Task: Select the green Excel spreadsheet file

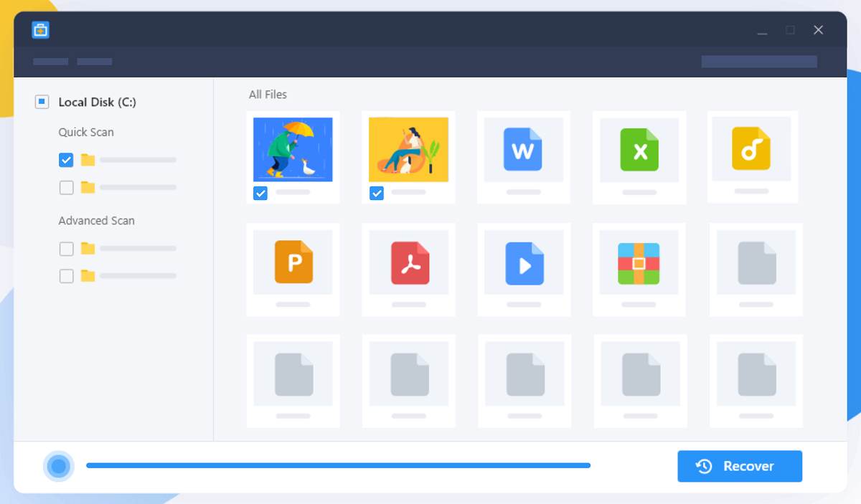Action: (x=639, y=149)
